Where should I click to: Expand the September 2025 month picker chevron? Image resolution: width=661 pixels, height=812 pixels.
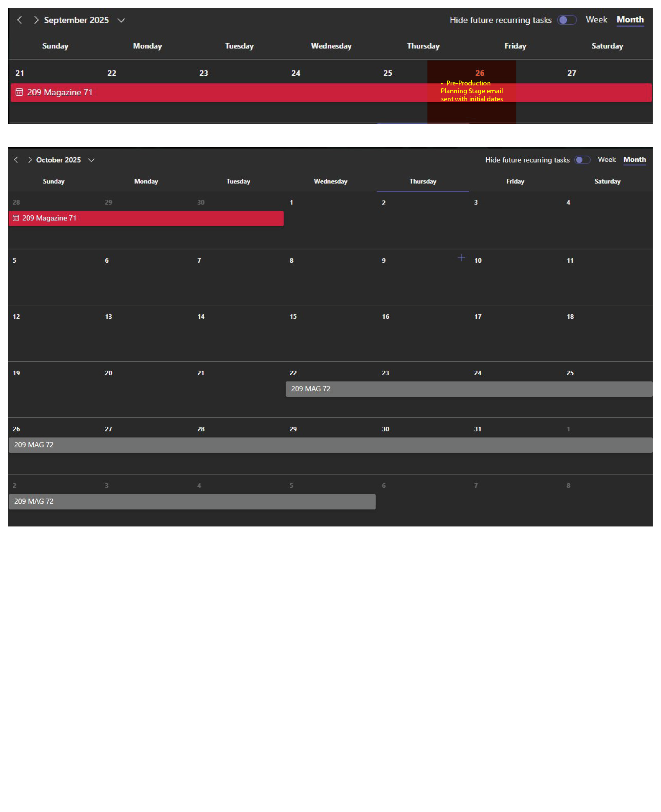(121, 20)
